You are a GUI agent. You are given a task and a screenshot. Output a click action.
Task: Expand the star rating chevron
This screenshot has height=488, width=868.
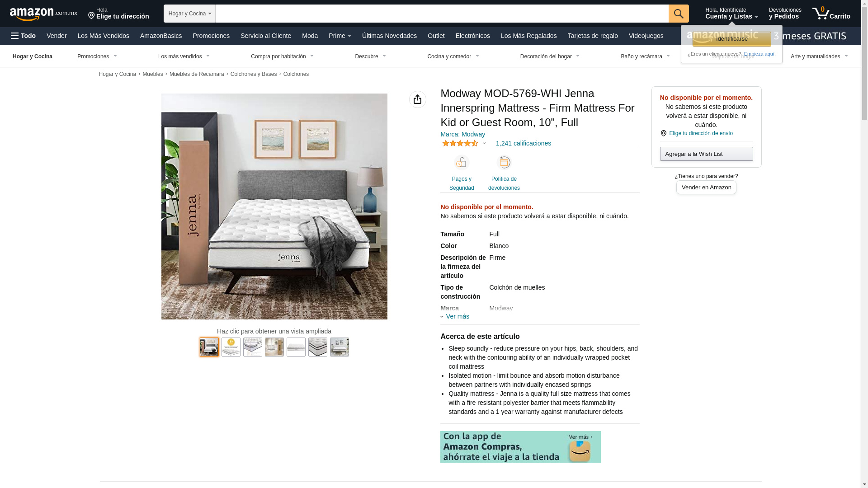click(484, 143)
